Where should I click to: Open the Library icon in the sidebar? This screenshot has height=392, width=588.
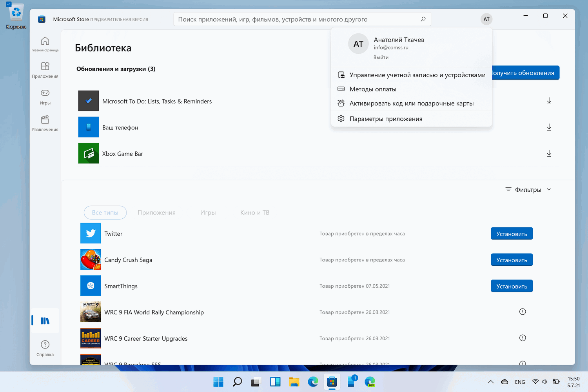45,321
